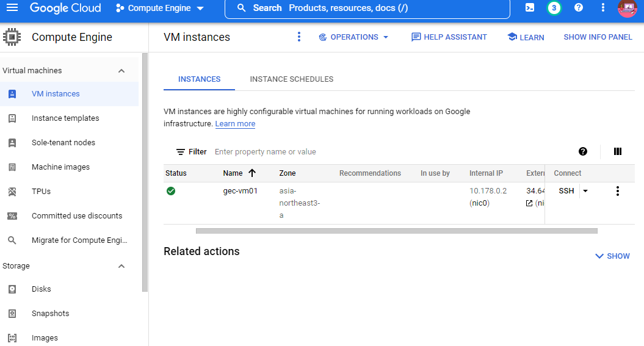
Task: Sort by Name column header
Action: coord(239,173)
